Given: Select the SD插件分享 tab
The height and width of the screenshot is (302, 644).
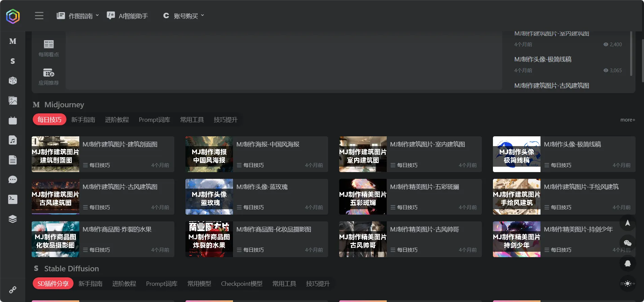Looking at the screenshot, I should [x=53, y=283].
